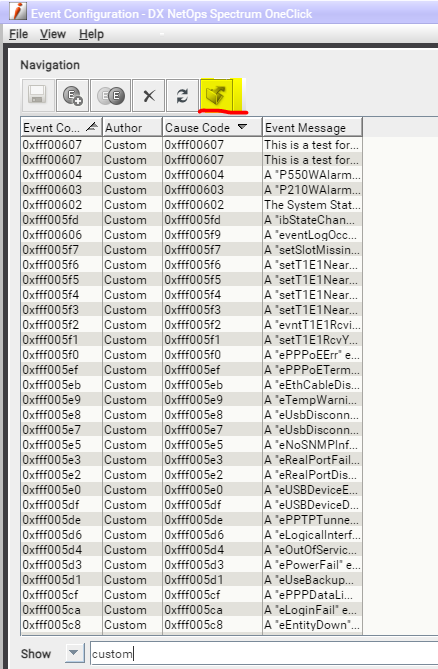Screen dimensions: 438x669
Task: Click the Reload (circular arrows) icon
Action: click(x=183, y=95)
